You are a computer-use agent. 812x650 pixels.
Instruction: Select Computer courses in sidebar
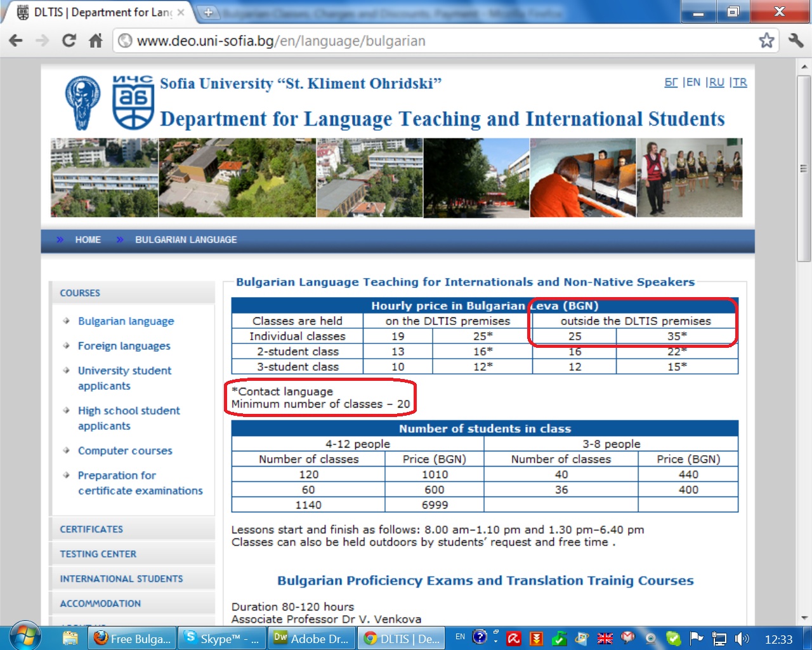pos(125,451)
